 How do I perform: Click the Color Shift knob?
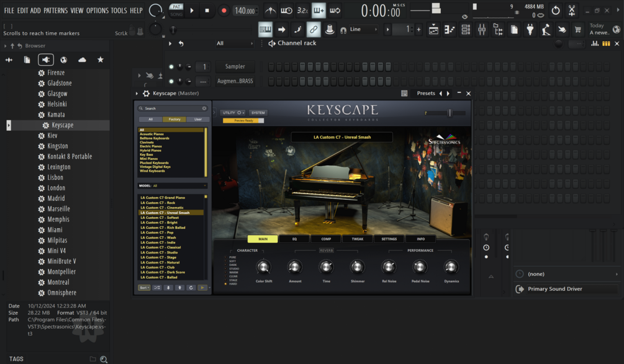(263, 267)
